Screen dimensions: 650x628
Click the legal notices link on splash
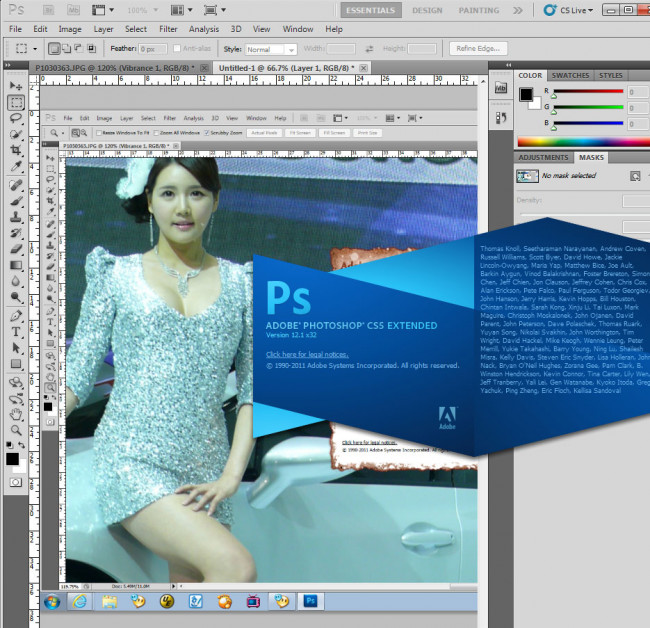[x=306, y=354]
